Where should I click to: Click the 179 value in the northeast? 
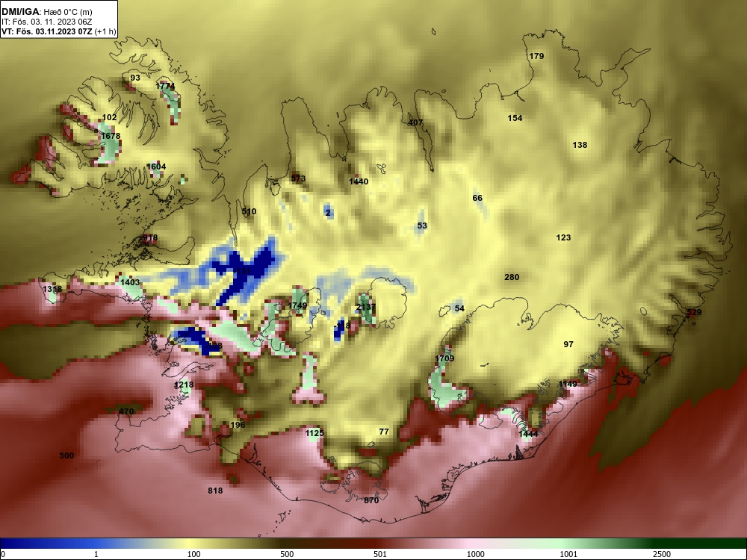(536, 56)
